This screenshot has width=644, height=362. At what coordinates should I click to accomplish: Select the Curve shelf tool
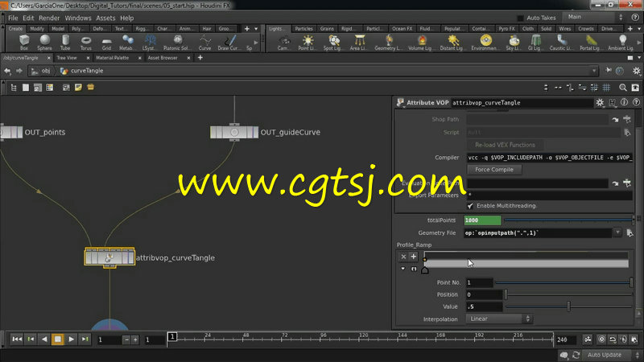click(x=204, y=43)
